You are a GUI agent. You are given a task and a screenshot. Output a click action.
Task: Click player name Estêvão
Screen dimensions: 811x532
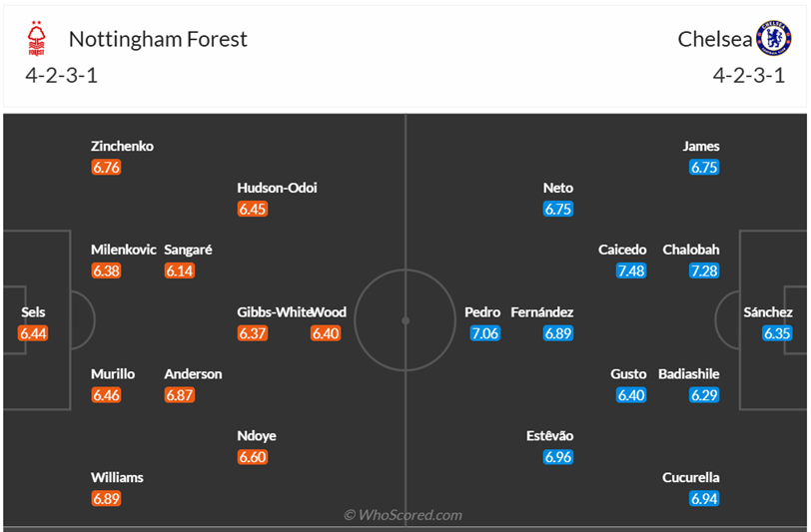tap(550, 435)
